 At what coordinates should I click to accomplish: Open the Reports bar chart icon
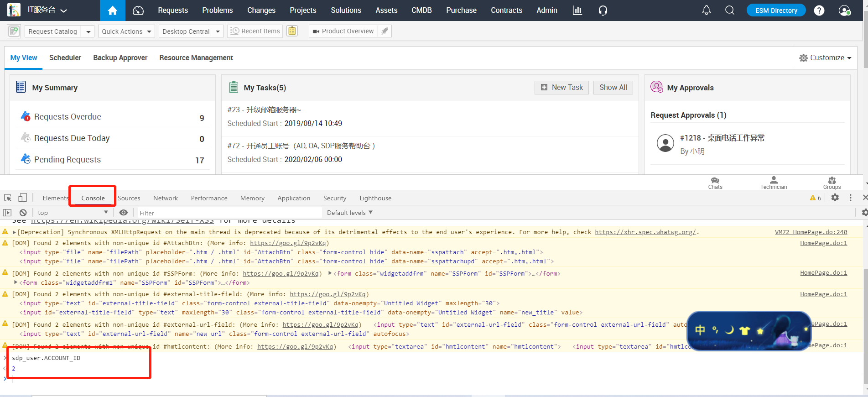pyautogui.click(x=577, y=10)
